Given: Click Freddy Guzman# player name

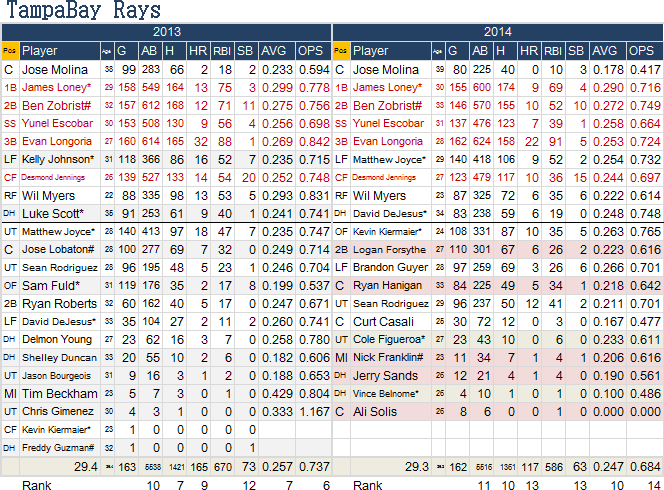Looking at the screenshot, I should pyautogui.click(x=58, y=448).
